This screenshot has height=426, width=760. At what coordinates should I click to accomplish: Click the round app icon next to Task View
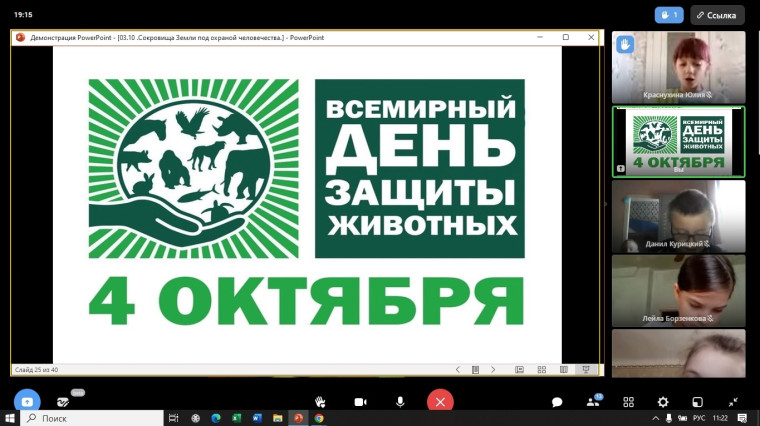point(195,418)
